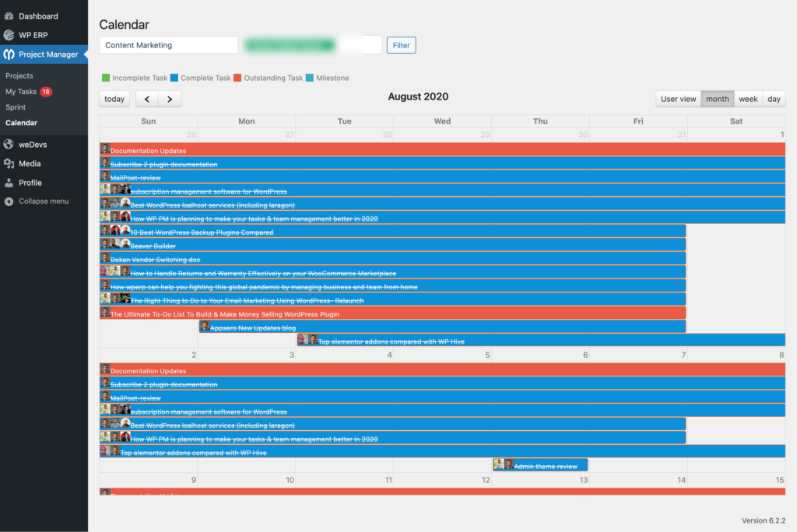
Task: Click the Profile person icon
Action: (x=9, y=183)
